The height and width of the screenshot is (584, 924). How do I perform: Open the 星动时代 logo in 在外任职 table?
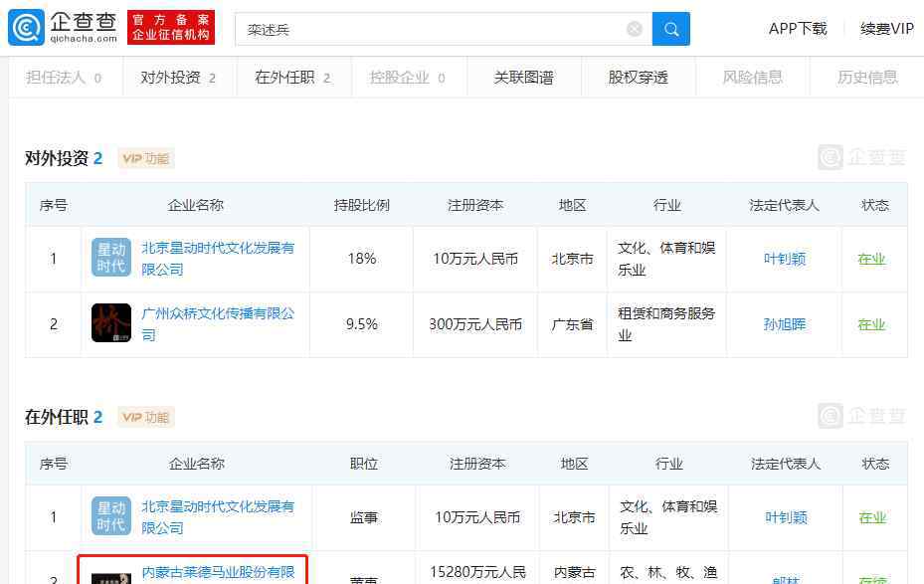pos(111,516)
